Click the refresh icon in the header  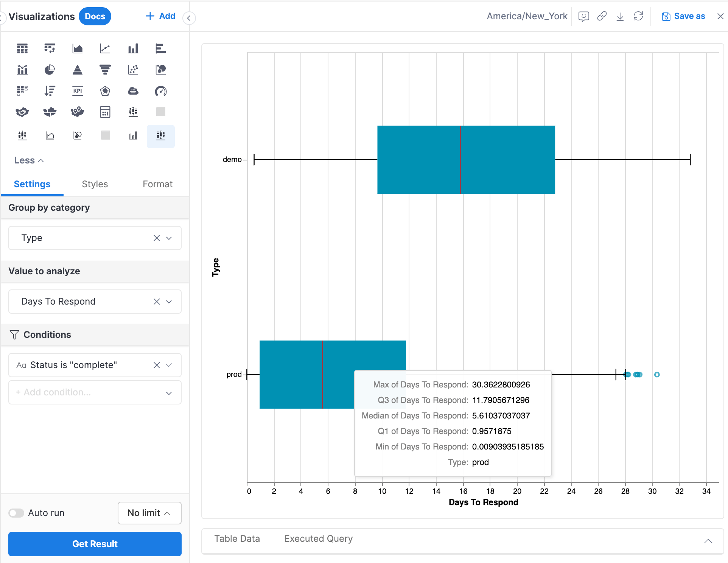[638, 16]
